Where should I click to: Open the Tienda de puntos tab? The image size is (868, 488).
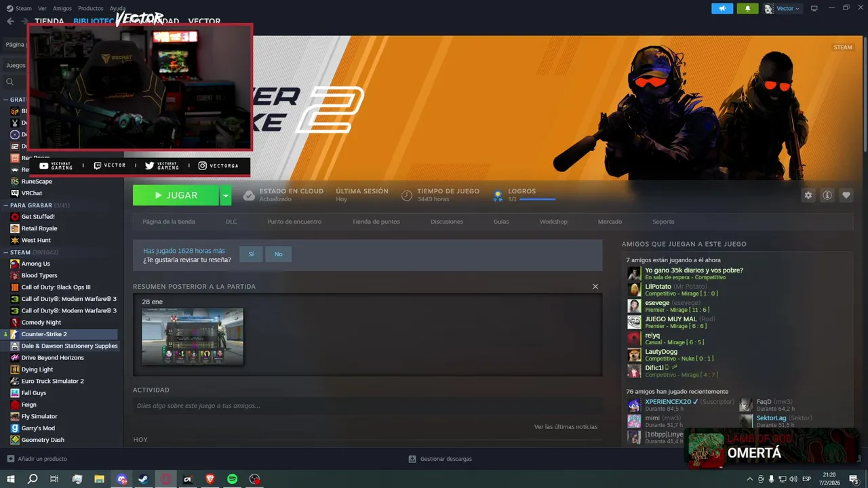(376, 222)
